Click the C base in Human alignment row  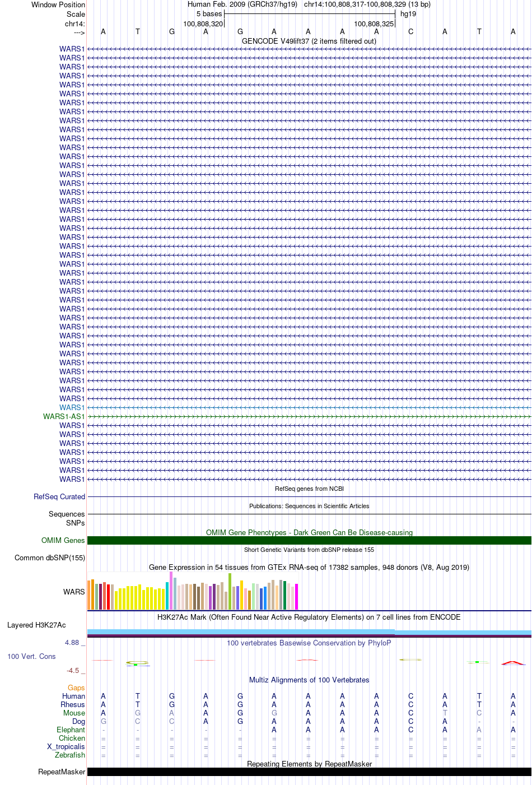[410, 696]
